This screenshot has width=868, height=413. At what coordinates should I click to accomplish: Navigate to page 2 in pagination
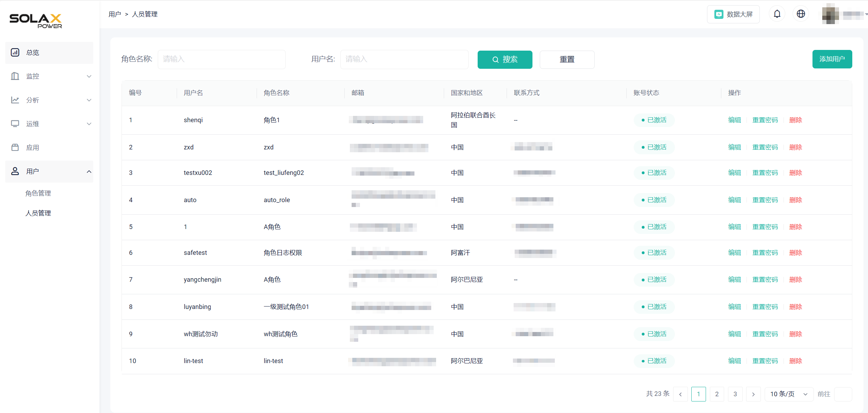click(x=717, y=394)
